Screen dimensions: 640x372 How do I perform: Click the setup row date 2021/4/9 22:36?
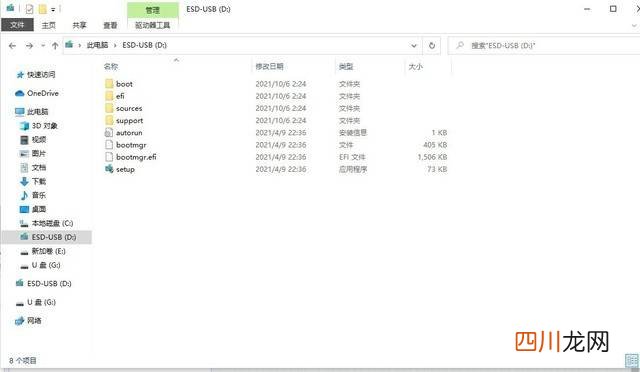(281, 169)
